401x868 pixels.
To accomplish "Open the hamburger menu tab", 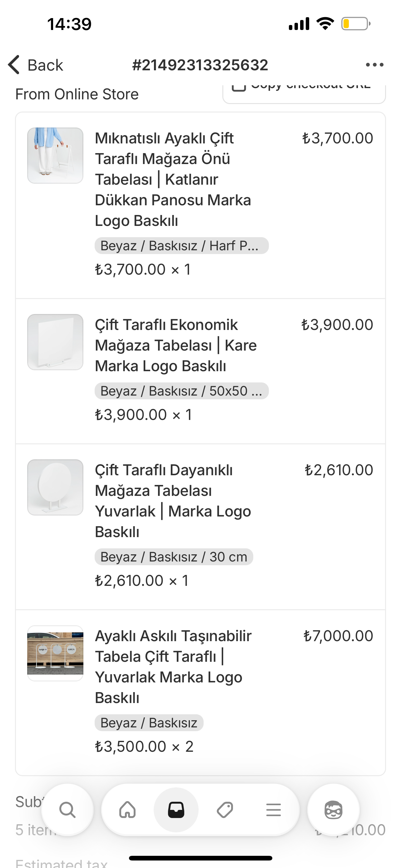I will (273, 810).
